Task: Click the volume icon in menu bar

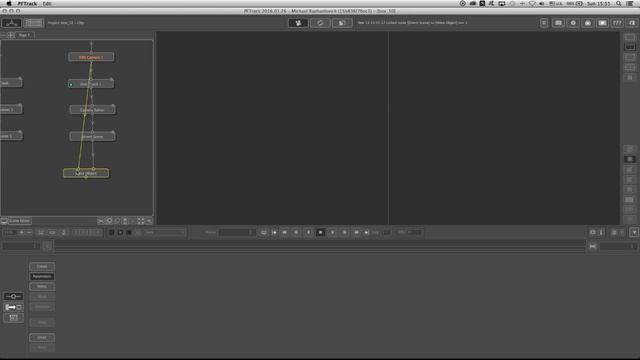Action: [x=542, y=4]
